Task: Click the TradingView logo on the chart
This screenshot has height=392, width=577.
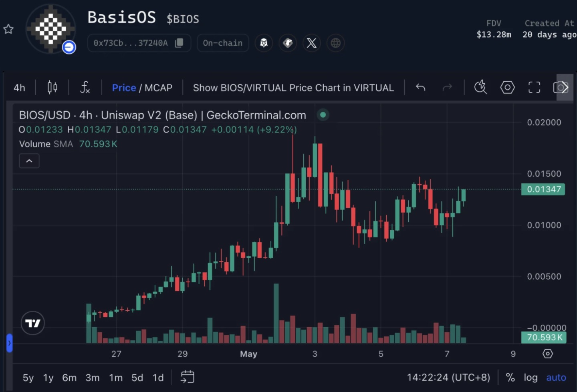Action: (x=32, y=323)
